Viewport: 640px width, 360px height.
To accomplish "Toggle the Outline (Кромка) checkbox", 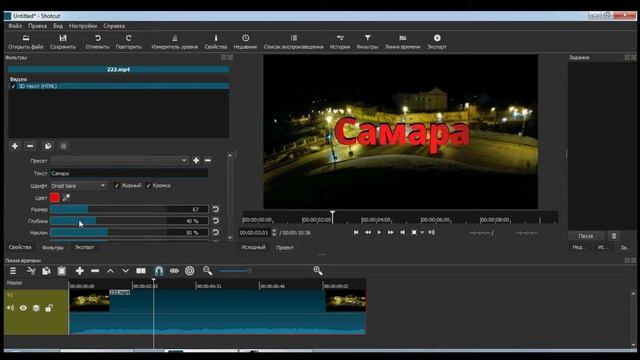I will tap(158, 186).
